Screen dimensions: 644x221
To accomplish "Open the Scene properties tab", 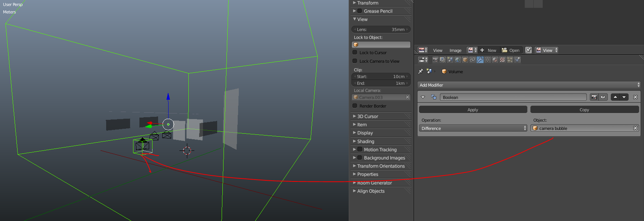I will pyautogui.click(x=450, y=60).
